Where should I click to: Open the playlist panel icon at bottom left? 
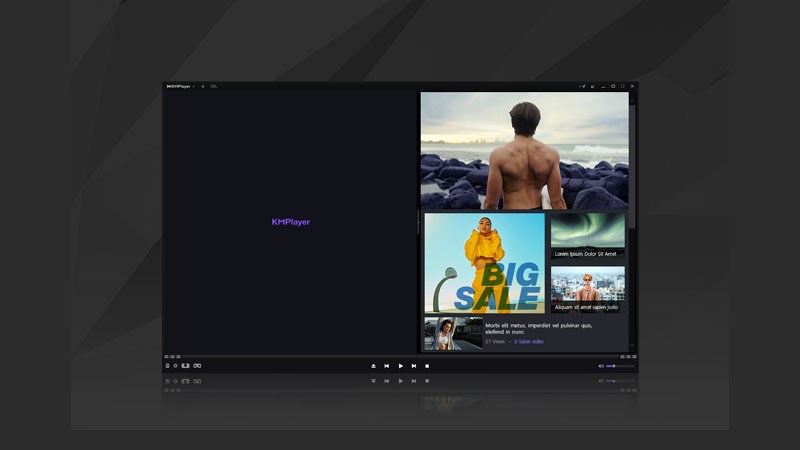tap(167, 366)
